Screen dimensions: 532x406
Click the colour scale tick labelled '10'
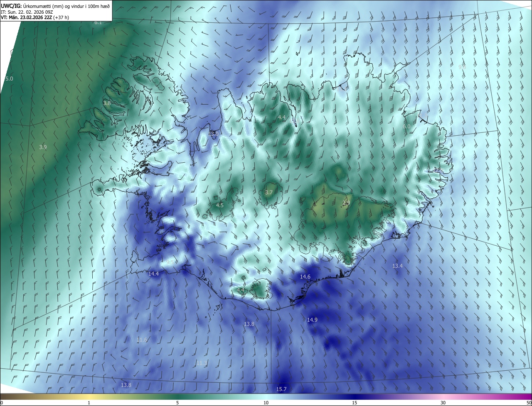tap(266, 403)
